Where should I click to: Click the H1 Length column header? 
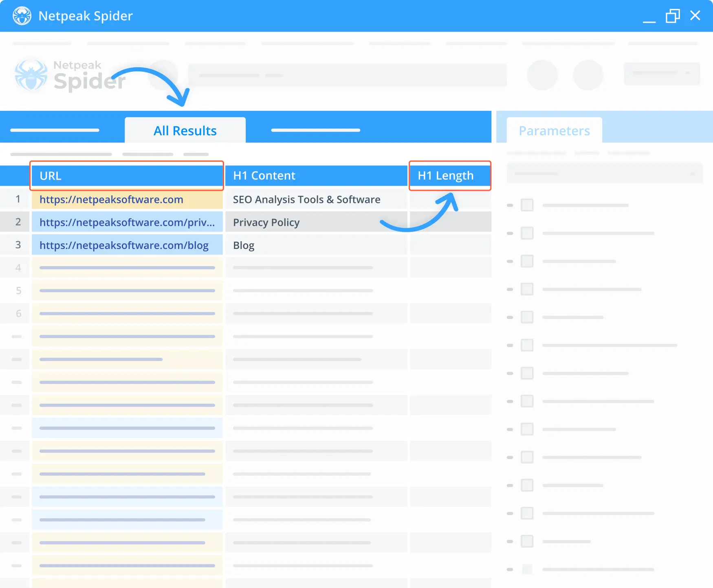click(x=450, y=176)
